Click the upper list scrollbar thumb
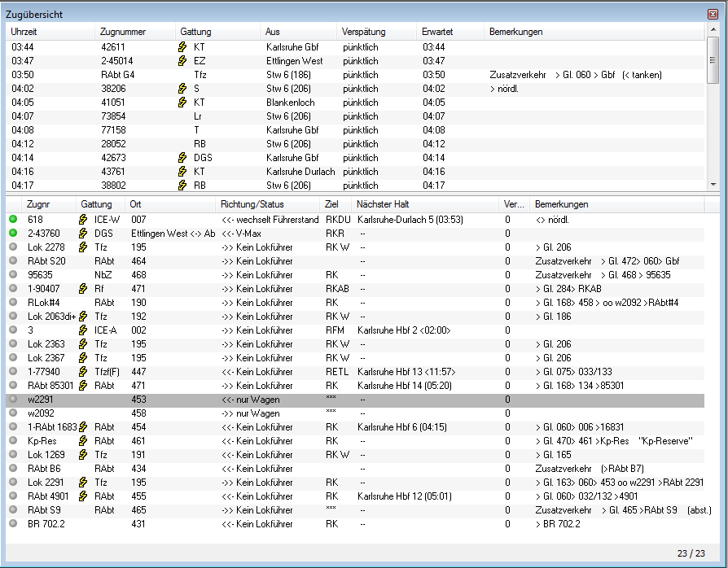 713,60
